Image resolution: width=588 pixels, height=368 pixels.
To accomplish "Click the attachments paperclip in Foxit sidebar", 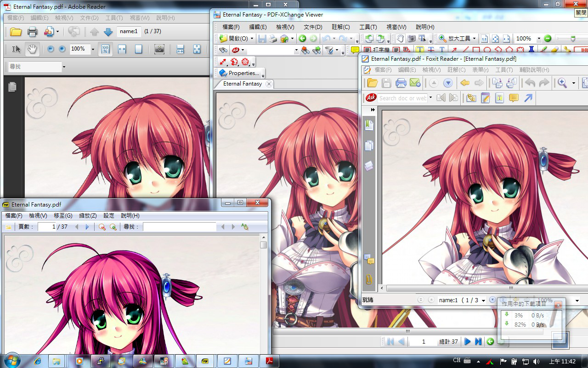I will (369, 279).
